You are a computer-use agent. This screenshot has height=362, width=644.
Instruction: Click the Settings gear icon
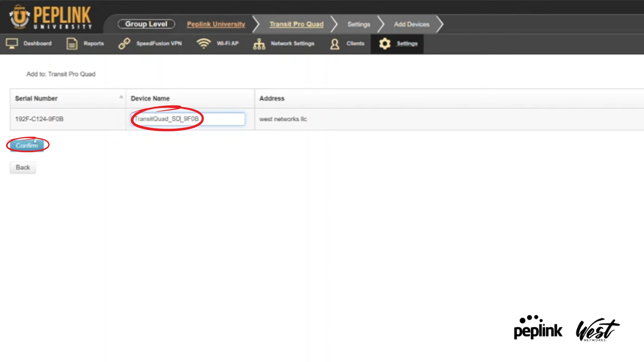(385, 44)
